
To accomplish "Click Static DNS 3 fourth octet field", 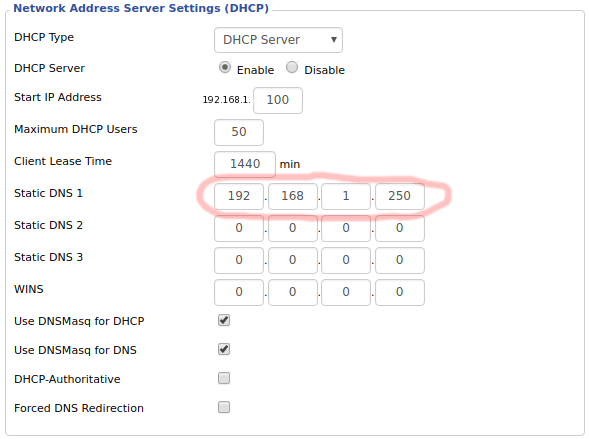I will (400, 260).
